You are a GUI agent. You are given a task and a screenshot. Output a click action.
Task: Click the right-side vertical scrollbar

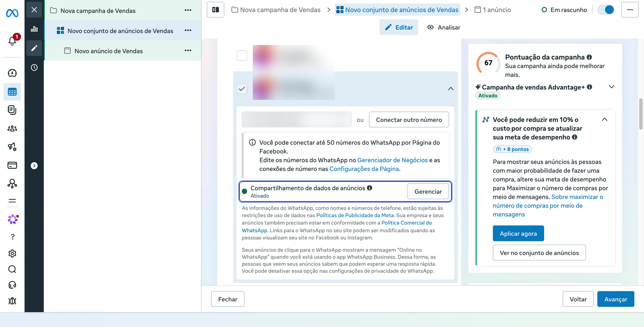pos(640,114)
